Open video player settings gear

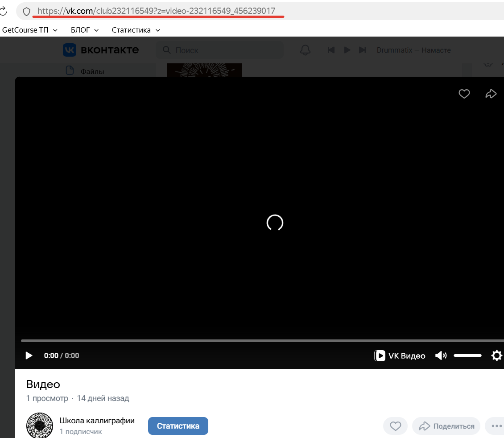[x=496, y=355]
